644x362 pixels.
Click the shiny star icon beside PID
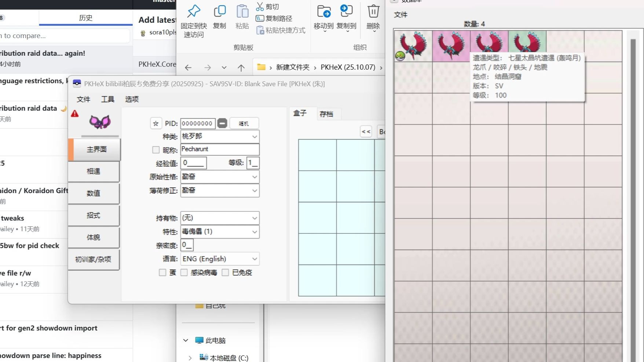(x=156, y=123)
